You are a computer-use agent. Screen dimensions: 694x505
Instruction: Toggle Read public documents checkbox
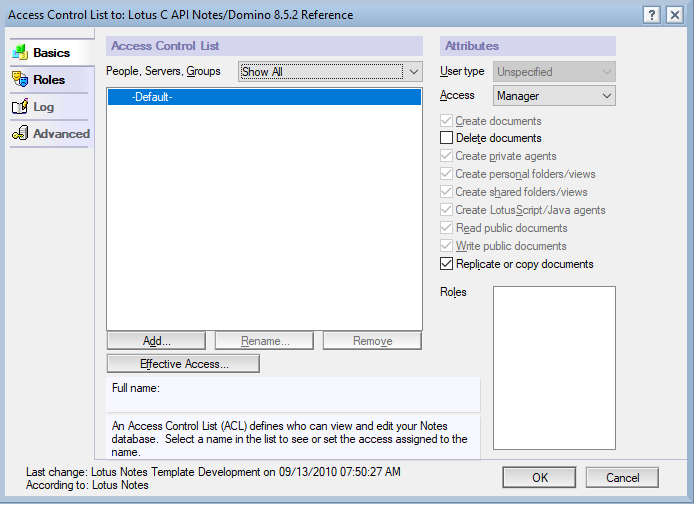click(446, 227)
